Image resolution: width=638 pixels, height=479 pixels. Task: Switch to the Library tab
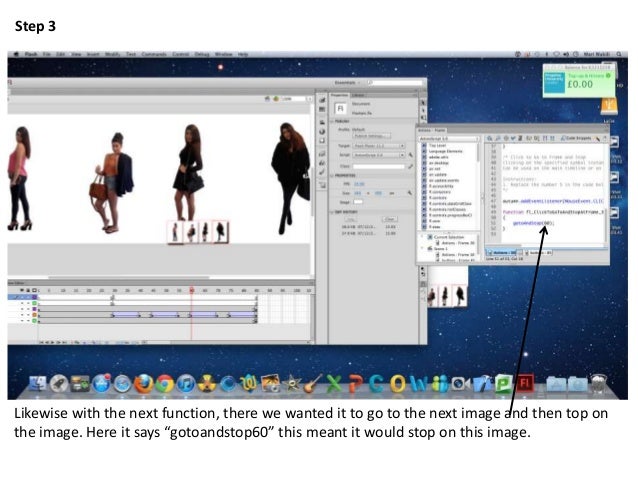point(357,94)
